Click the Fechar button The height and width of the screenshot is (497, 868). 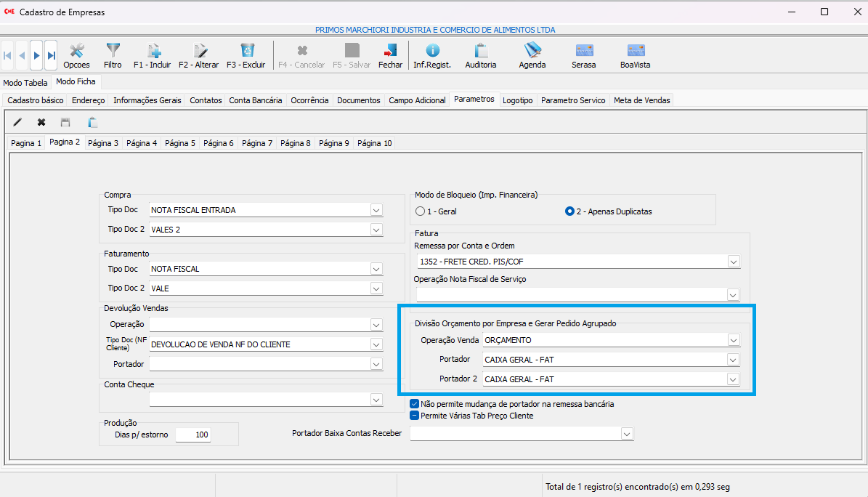390,54
